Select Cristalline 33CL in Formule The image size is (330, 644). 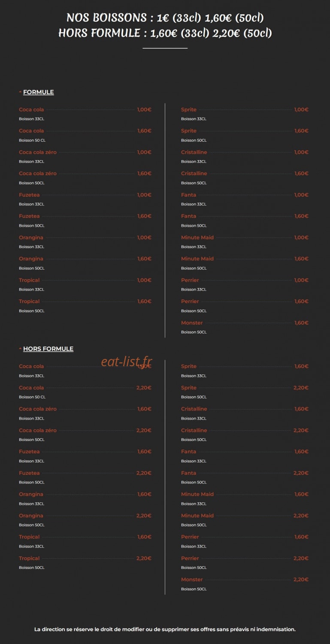(245, 156)
